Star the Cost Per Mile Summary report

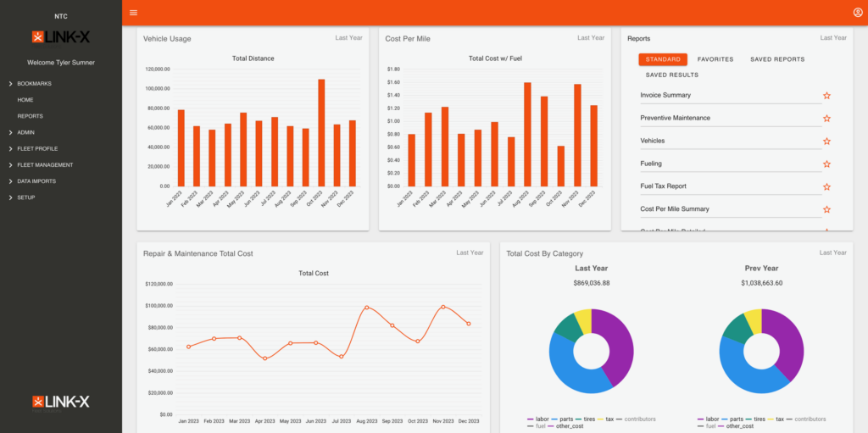click(826, 209)
